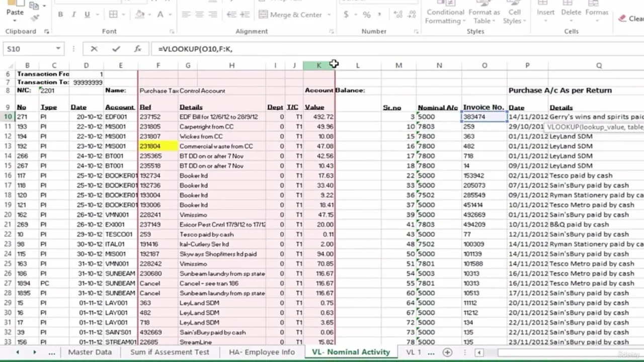
Task: Click cell with value 492.72
Action: click(x=319, y=117)
